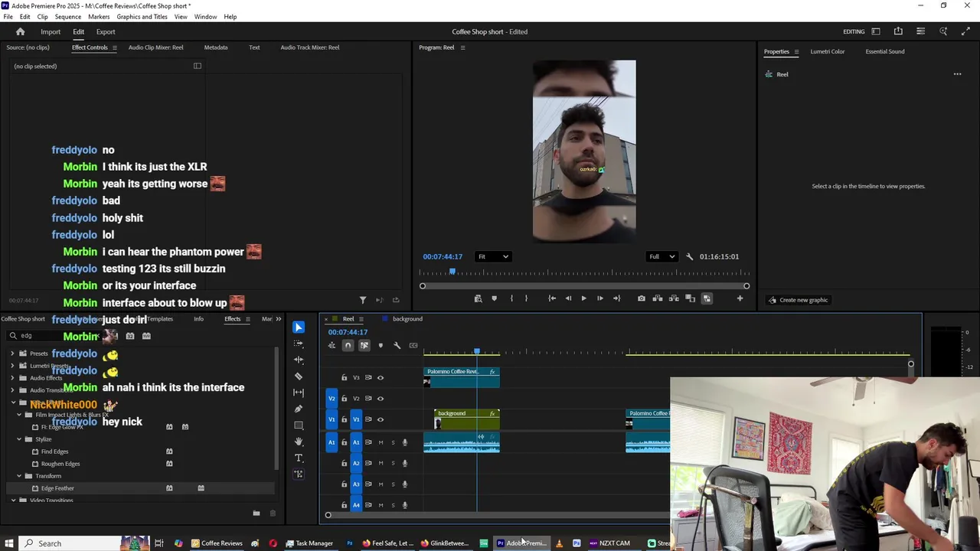Screen dimensions: 980x551
Task: Toggle V1 track output eye
Action: [x=381, y=419]
